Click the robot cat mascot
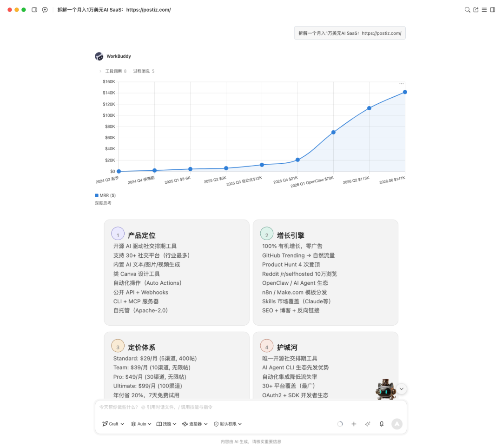Screen dimensions: 502x448 tap(385, 389)
